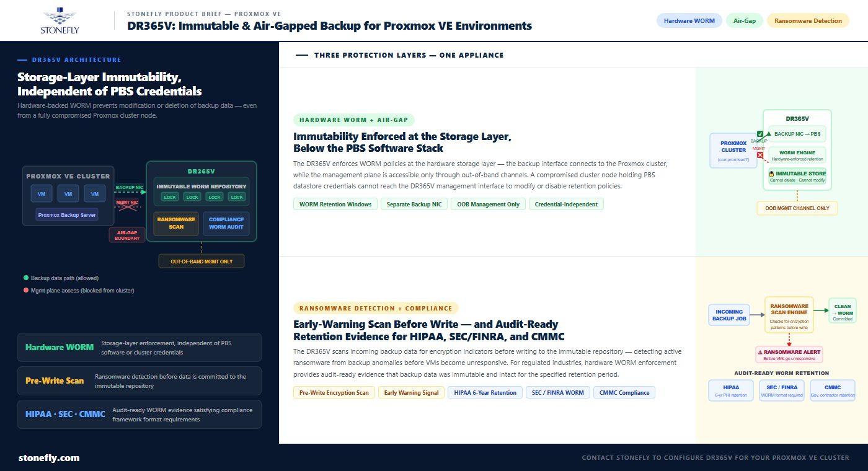This screenshot has height=471, width=868.
Task: Click the crossed-out MGMT NIC label in dark diagram
Action: click(127, 202)
